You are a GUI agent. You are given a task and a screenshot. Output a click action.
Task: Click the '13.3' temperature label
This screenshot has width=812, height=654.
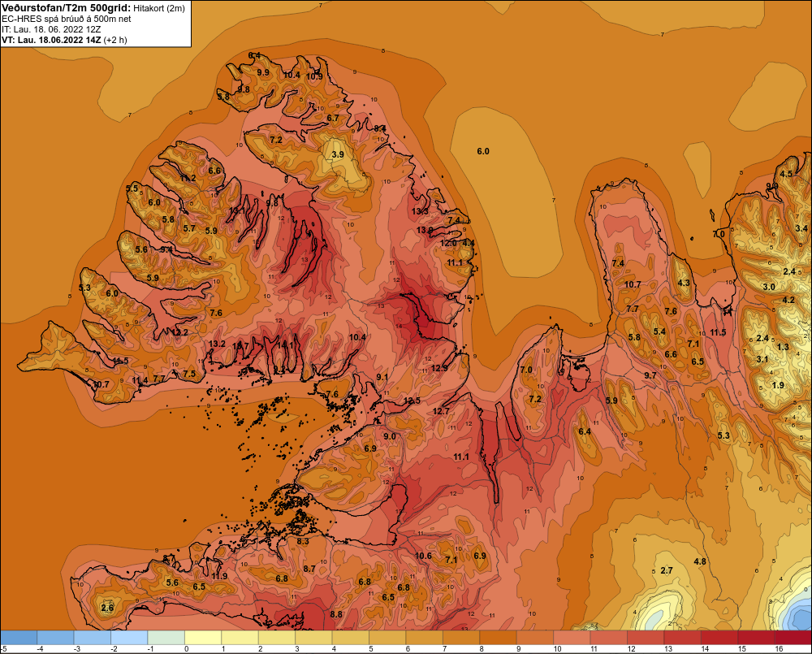420,211
